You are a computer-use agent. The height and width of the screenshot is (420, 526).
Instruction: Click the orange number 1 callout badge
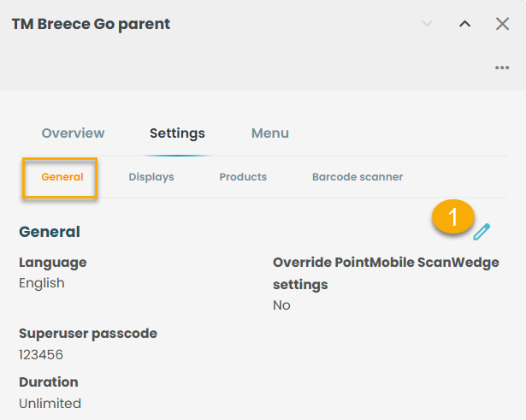(x=452, y=216)
